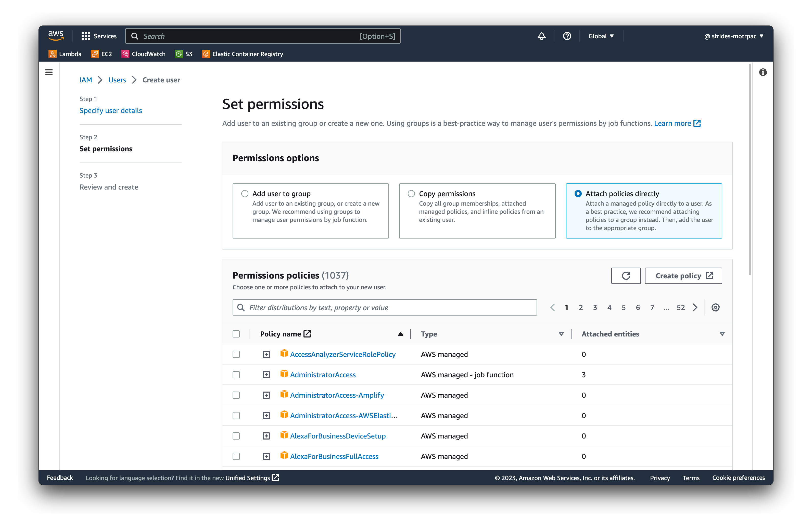Check the AdministratorAccess-AWSElasti... checkbox
Screen dimensions: 812x526
(236, 415)
